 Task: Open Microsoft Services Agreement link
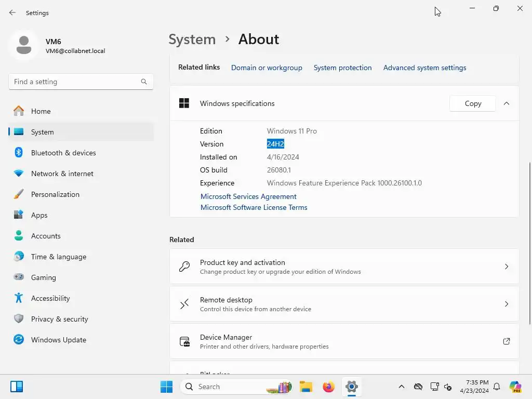[x=248, y=196]
